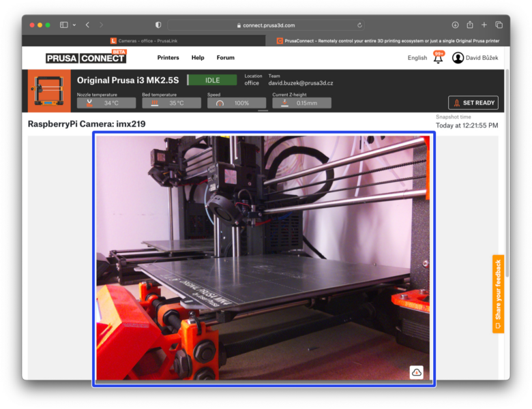Image resolution: width=532 pixels, height=409 pixels.
Task: Change language from English
Action: pos(417,58)
